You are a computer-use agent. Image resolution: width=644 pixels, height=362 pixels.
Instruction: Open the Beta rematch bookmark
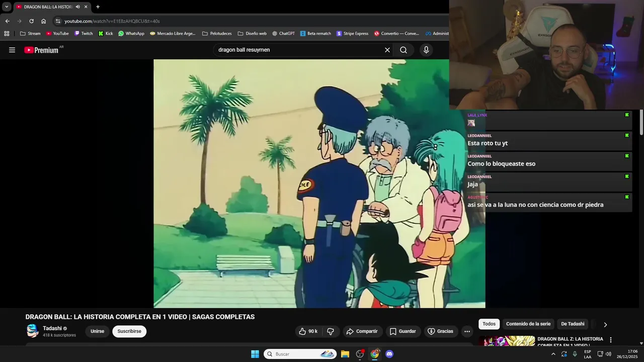tap(315, 34)
